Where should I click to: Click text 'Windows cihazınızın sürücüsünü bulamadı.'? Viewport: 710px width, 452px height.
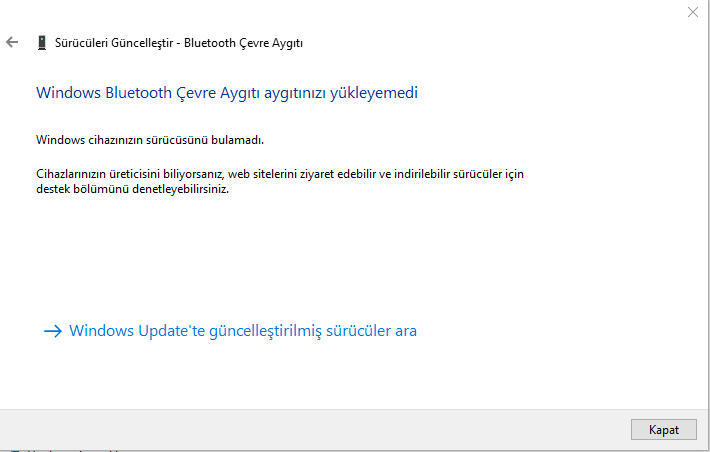point(150,140)
